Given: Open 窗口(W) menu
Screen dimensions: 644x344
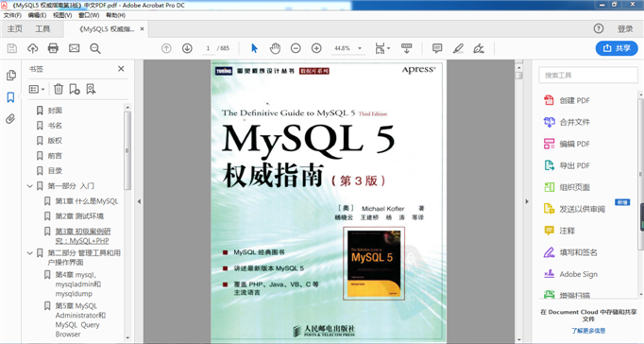Looking at the screenshot, I should click(x=89, y=15).
